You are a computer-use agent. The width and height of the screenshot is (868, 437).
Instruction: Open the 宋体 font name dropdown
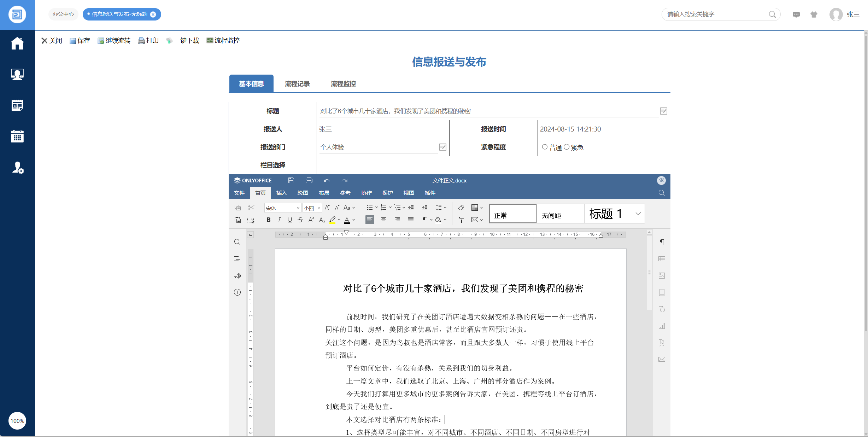298,208
